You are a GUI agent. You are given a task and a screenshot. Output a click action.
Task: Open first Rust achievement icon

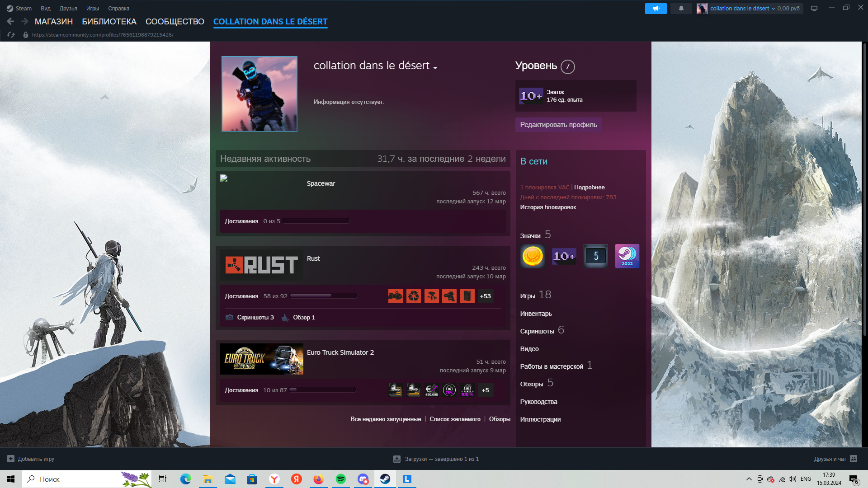point(396,296)
